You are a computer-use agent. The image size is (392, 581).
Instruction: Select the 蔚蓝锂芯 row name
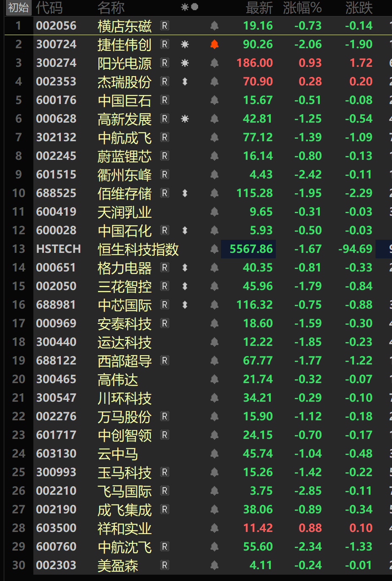[125, 156]
